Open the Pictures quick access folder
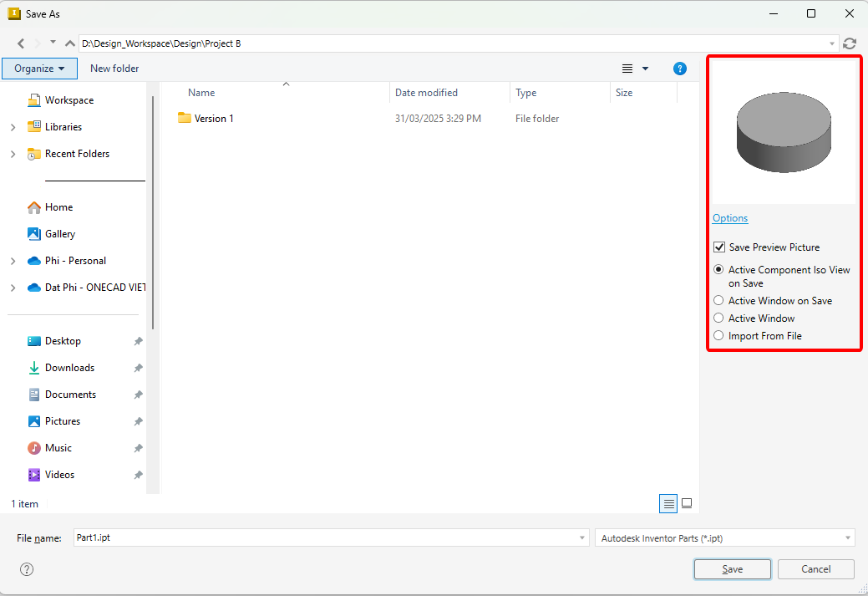The width and height of the screenshot is (868, 596). pos(63,421)
